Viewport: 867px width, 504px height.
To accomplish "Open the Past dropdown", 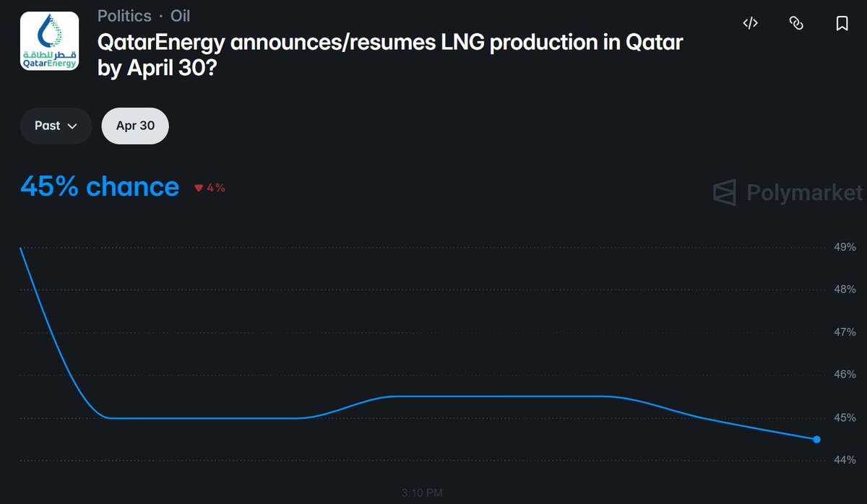I will (x=56, y=126).
